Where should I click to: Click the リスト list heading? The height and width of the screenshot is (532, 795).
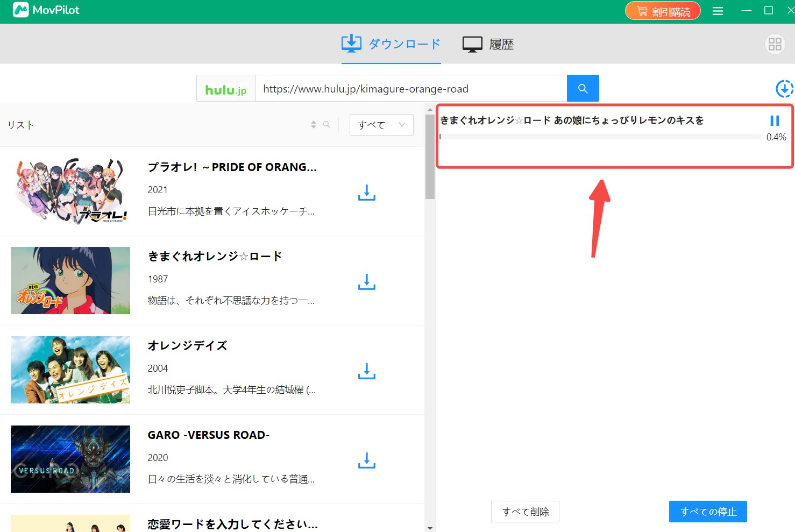(21, 125)
